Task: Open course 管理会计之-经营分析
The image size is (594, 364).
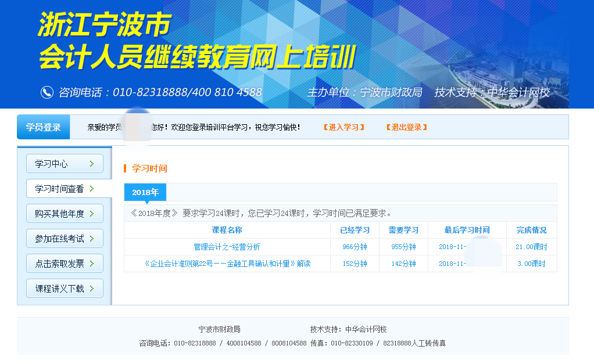Action: (227, 247)
